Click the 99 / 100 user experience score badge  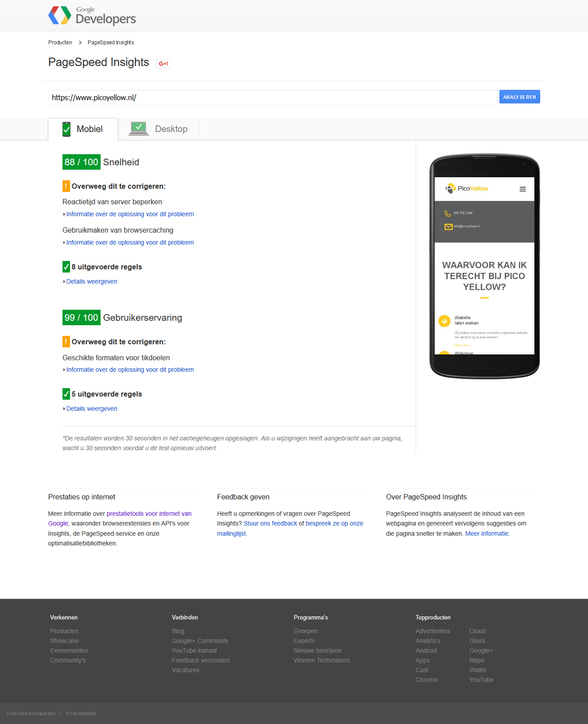82,318
